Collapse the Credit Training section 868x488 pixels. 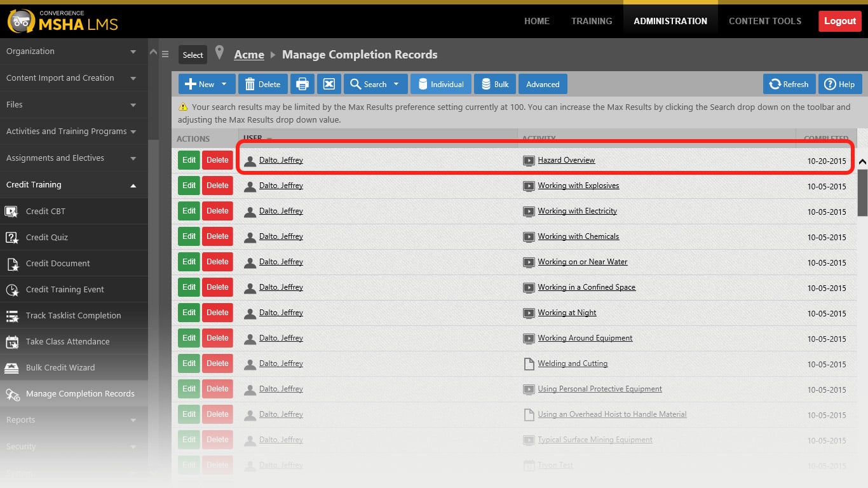click(x=133, y=185)
